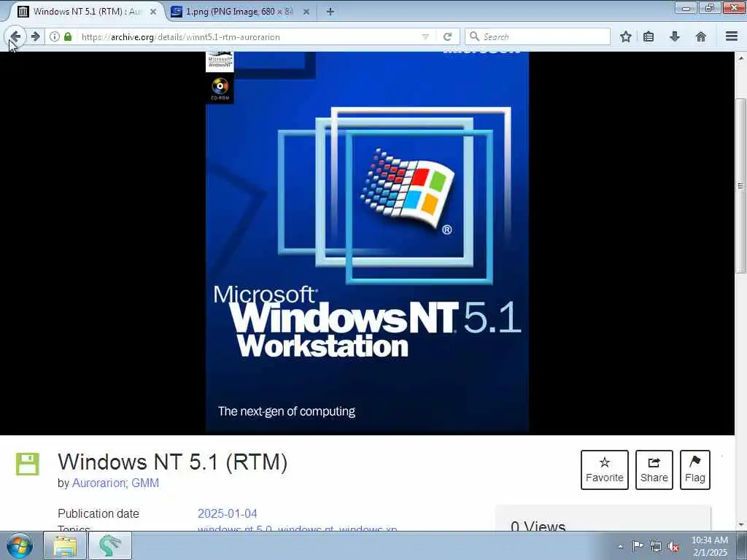Restore down the browser window

click(710, 7)
